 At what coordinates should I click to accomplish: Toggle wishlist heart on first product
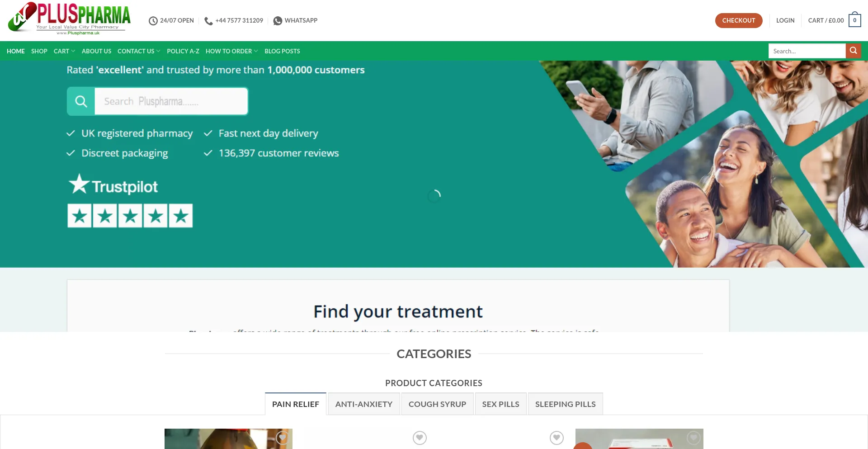[x=282, y=438]
